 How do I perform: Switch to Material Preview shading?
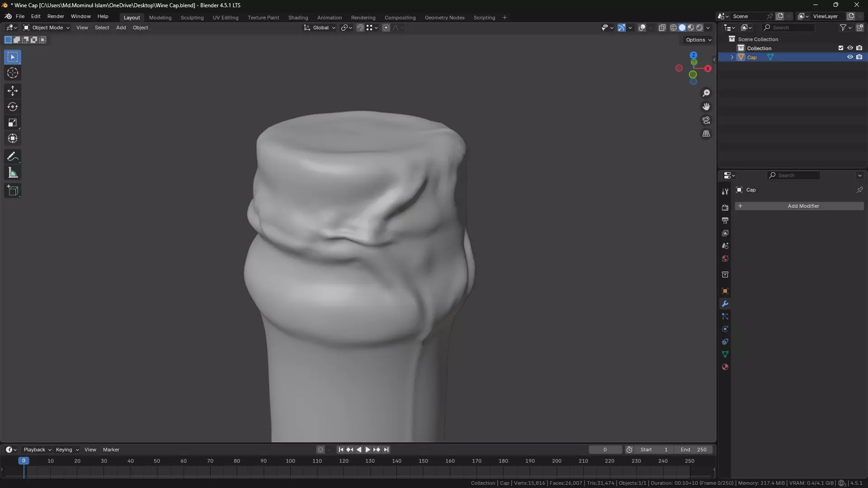tap(691, 28)
